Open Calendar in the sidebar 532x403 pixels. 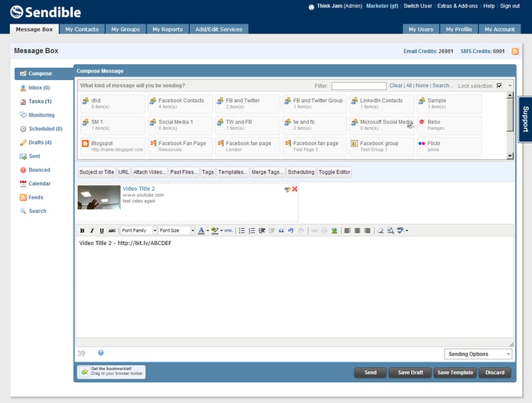(39, 184)
